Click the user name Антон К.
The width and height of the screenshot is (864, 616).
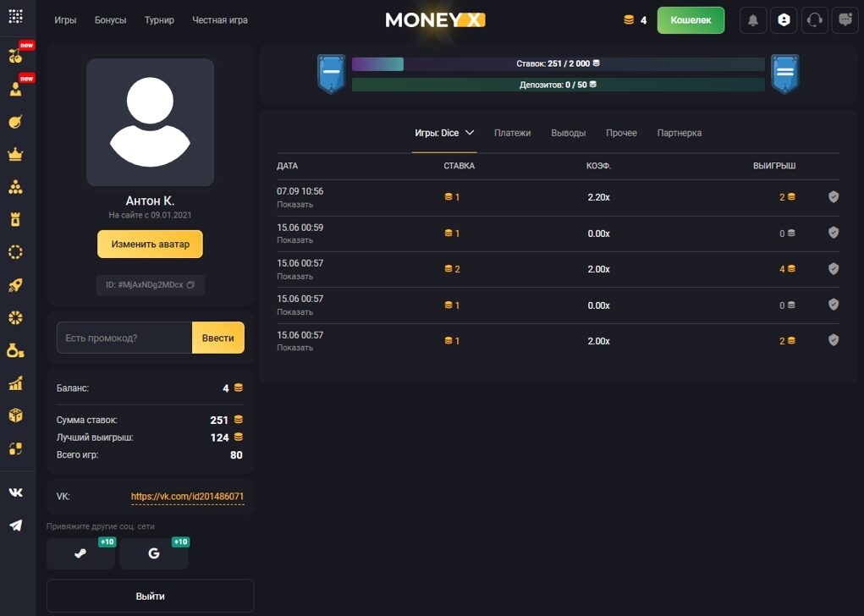click(150, 201)
